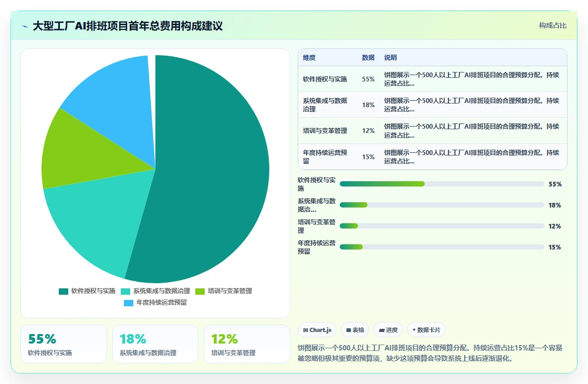Screen dimensions: 588x384
Task: Click the lightning icon beside the title
Action: (25, 26)
